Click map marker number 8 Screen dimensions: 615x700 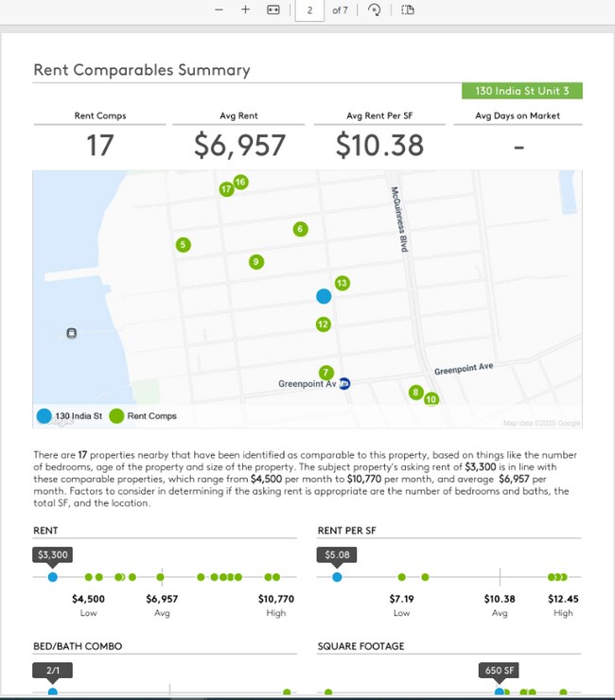[414, 392]
